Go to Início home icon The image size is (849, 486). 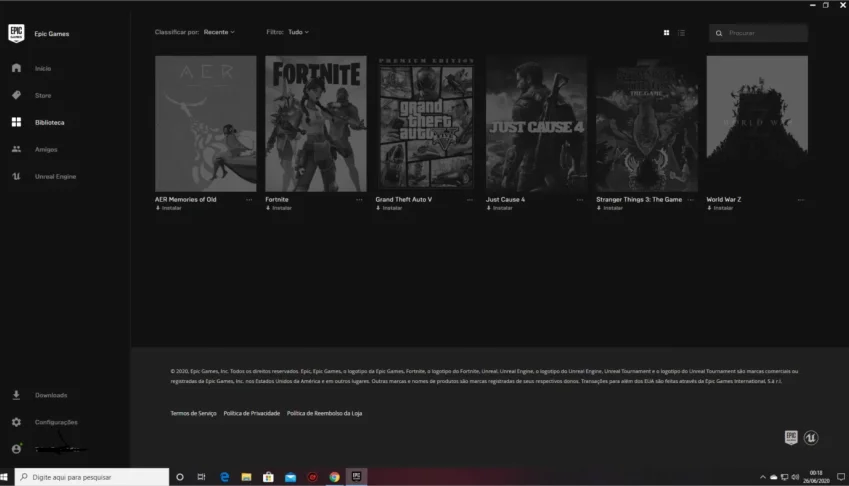pos(16,68)
